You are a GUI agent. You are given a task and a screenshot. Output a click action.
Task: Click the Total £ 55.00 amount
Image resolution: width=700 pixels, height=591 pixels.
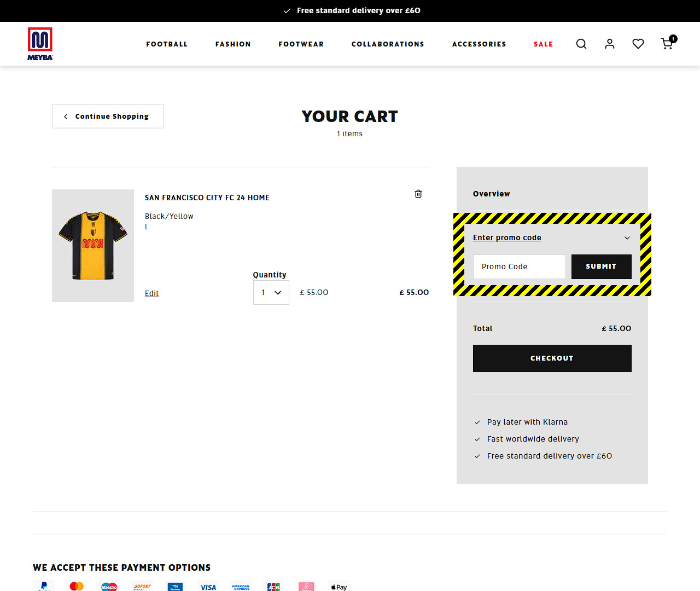click(x=616, y=328)
